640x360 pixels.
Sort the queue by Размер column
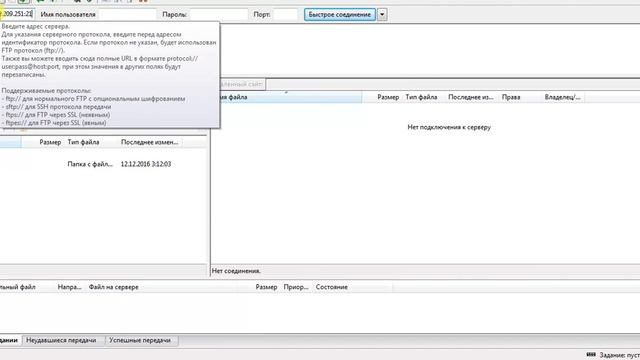[x=266, y=287]
